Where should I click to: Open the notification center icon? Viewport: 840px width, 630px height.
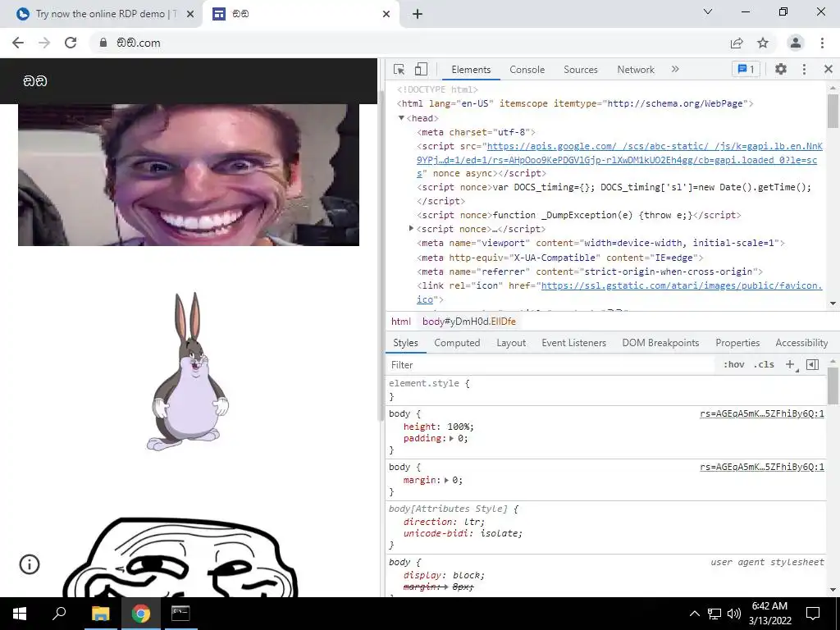813,614
